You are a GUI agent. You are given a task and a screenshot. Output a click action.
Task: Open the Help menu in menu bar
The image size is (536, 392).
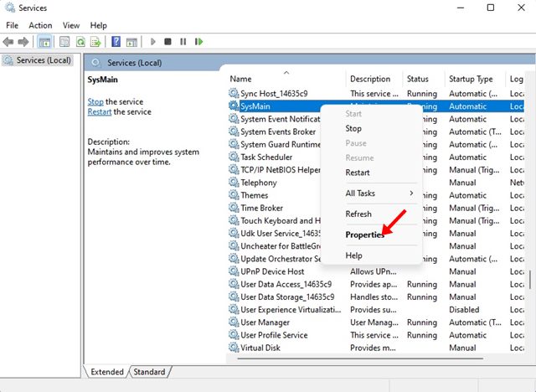tap(99, 25)
